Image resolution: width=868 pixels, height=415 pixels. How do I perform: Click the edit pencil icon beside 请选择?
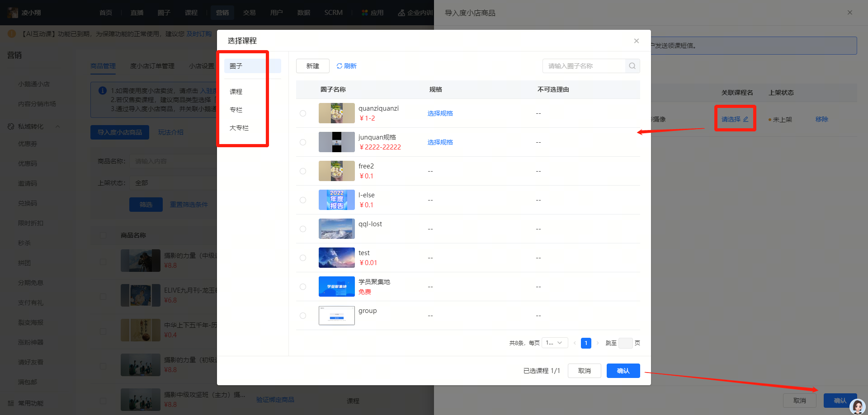745,119
